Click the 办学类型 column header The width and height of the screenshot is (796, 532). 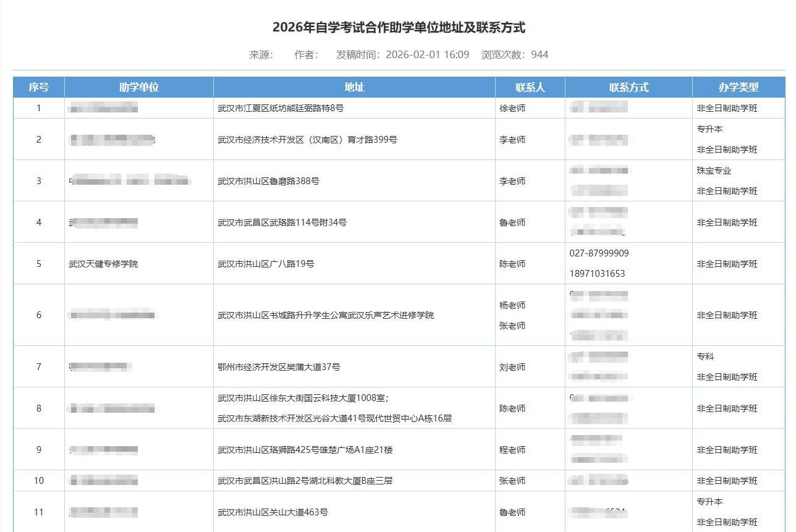click(x=739, y=87)
